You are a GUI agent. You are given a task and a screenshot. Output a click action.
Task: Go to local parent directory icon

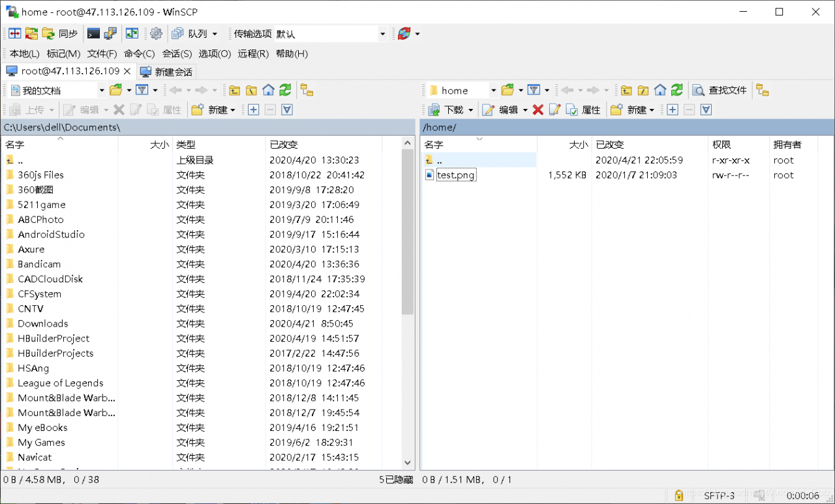[x=235, y=90]
